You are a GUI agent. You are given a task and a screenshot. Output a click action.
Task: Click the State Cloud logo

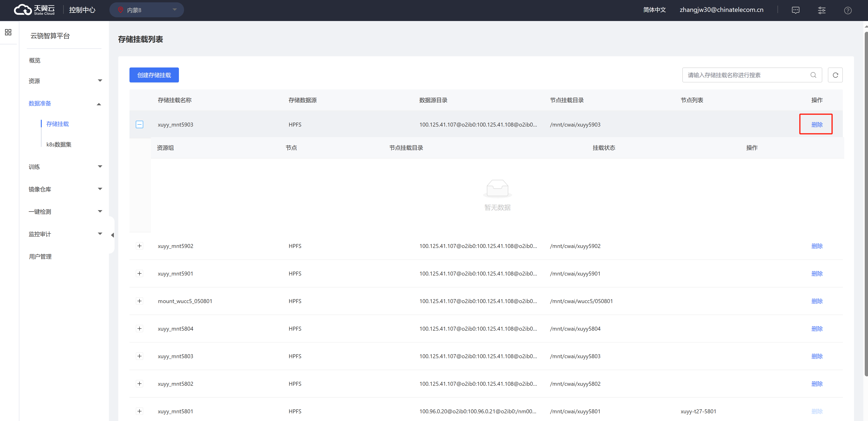point(34,10)
